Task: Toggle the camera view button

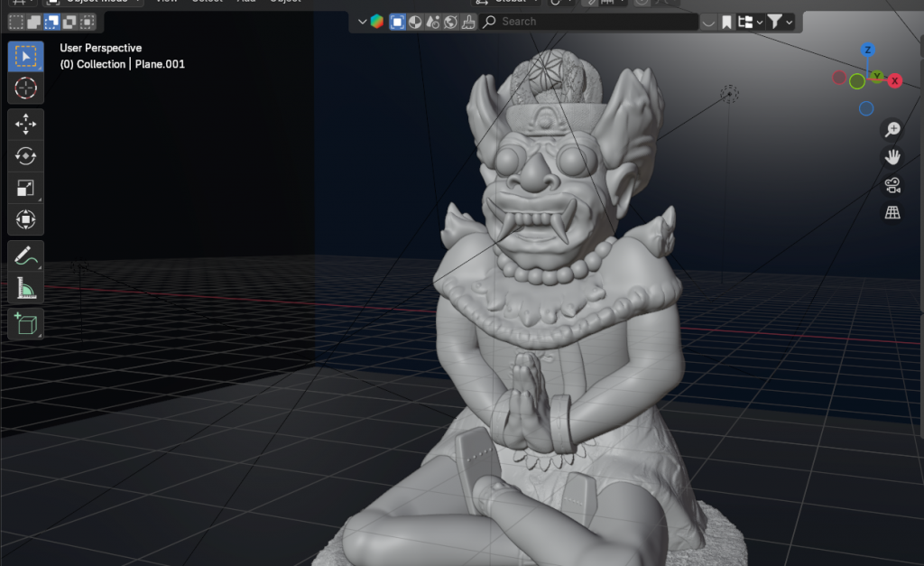Action: coord(892,185)
